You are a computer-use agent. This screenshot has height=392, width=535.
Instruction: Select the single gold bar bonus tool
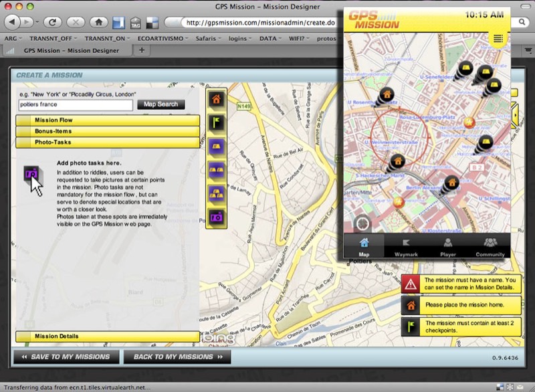[216, 146]
